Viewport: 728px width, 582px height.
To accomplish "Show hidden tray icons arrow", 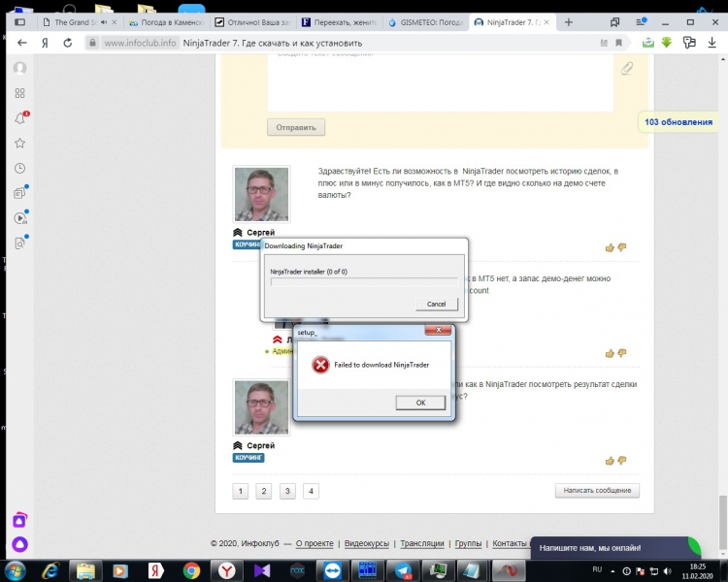I will tap(612, 571).
